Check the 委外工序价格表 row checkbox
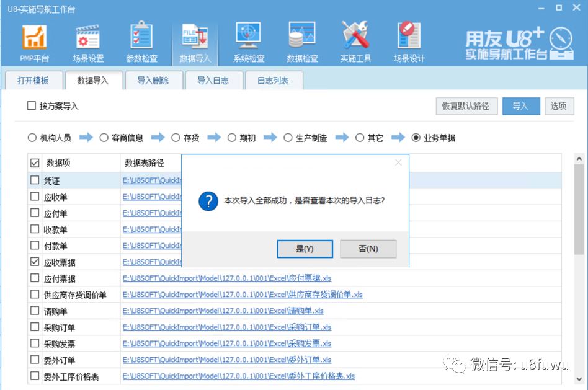The image size is (588, 390). [35, 376]
